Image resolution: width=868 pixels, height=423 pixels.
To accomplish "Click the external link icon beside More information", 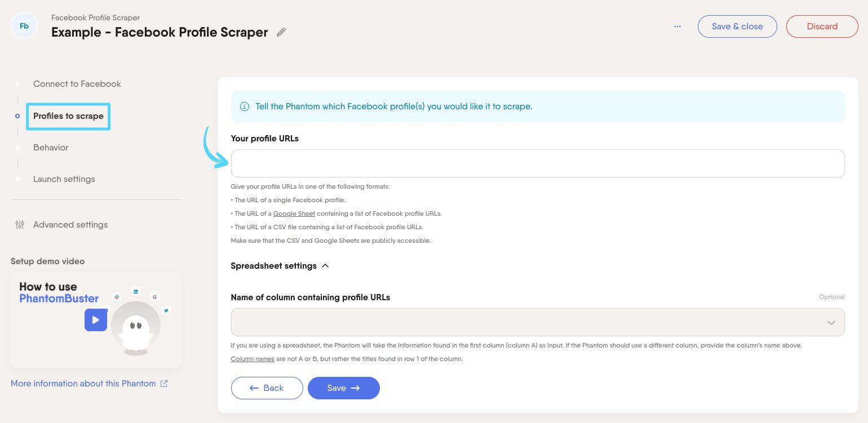I will [x=164, y=384].
